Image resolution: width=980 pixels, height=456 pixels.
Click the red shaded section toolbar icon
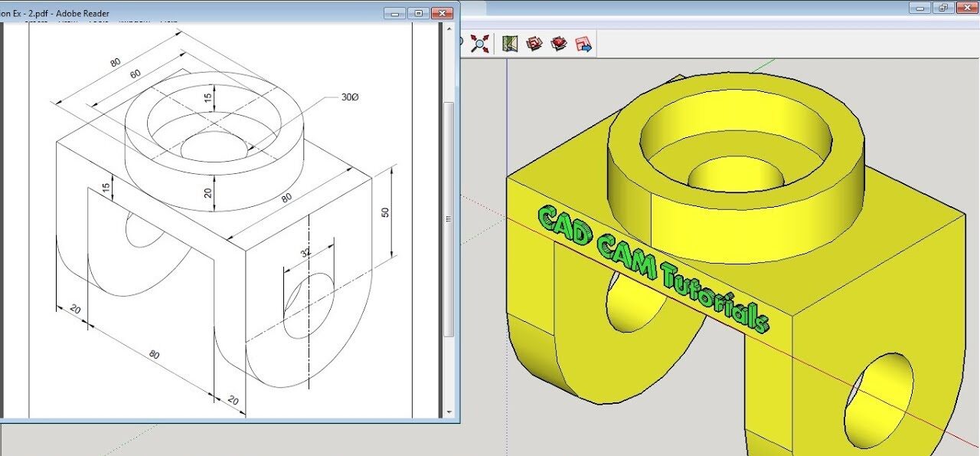(x=559, y=44)
